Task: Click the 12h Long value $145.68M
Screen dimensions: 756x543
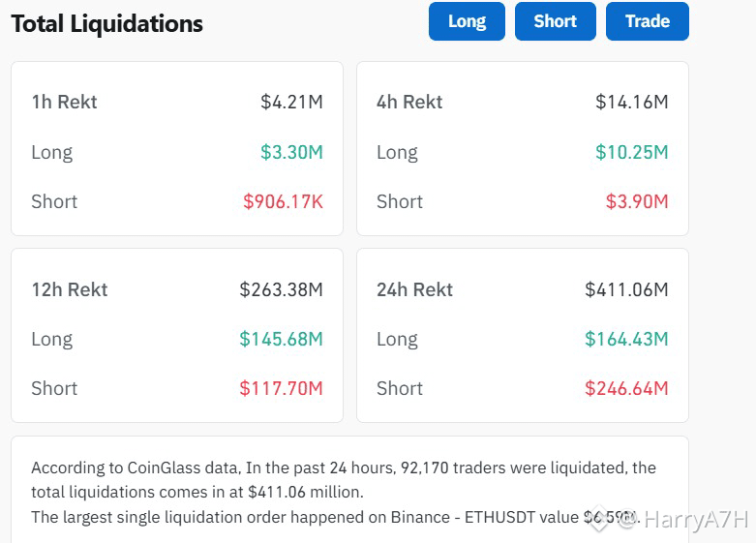Action: coord(281,339)
